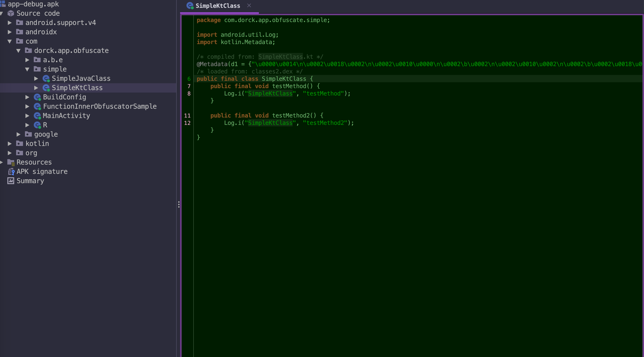Expand the google package arrow

[x=18, y=134]
